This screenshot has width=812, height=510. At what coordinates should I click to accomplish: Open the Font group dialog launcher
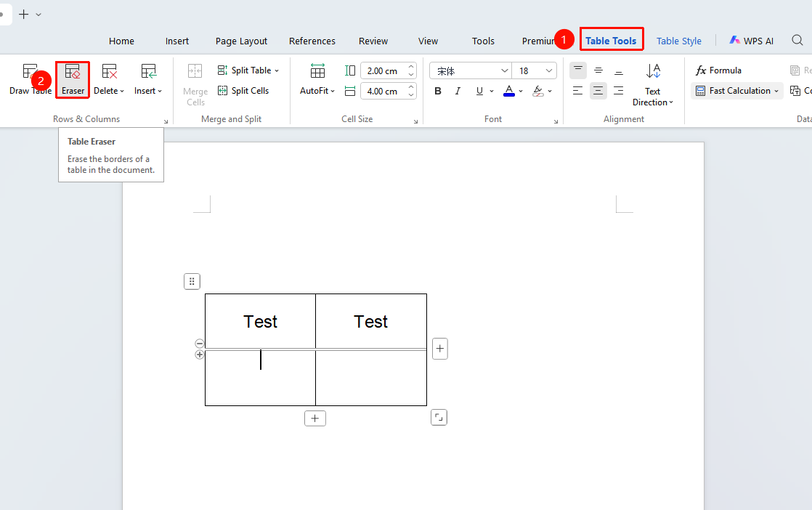coord(556,121)
